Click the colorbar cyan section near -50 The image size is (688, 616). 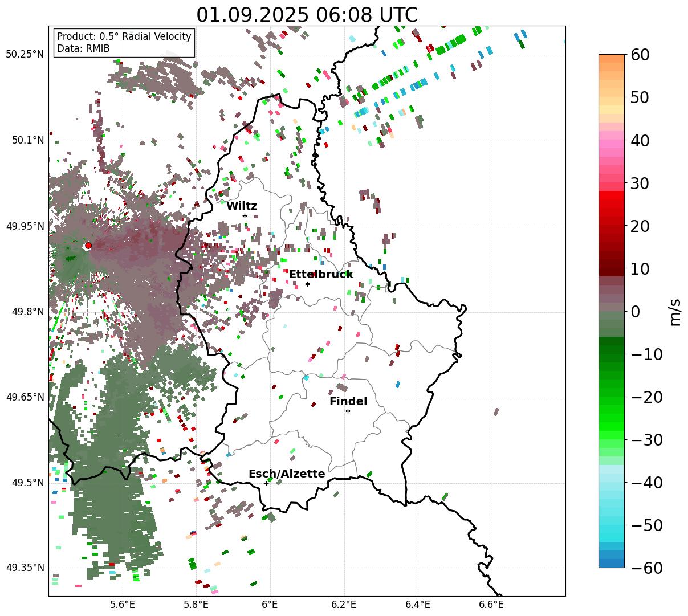(611, 525)
